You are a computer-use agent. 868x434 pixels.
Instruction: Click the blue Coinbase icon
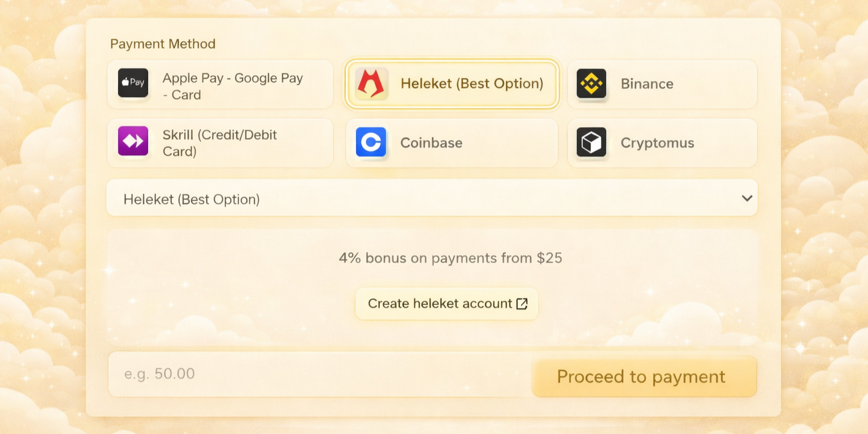tap(371, 142)
